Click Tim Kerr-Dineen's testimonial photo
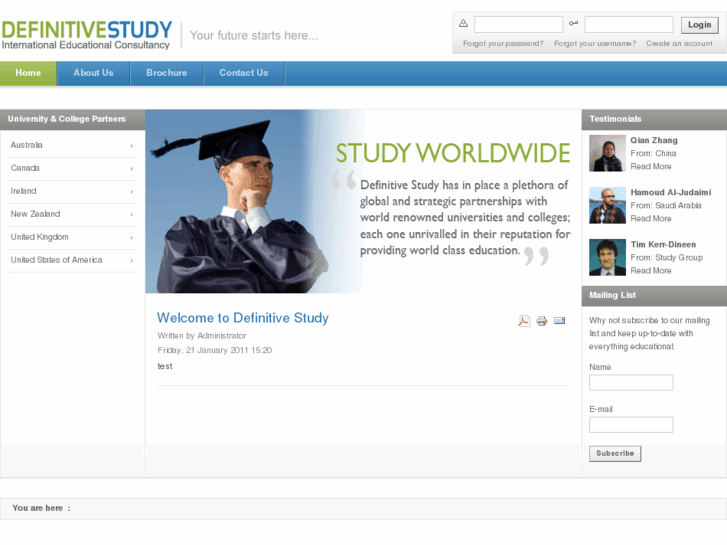The width and height of the screenshot is (727, 545). click(x=607, y=257)
